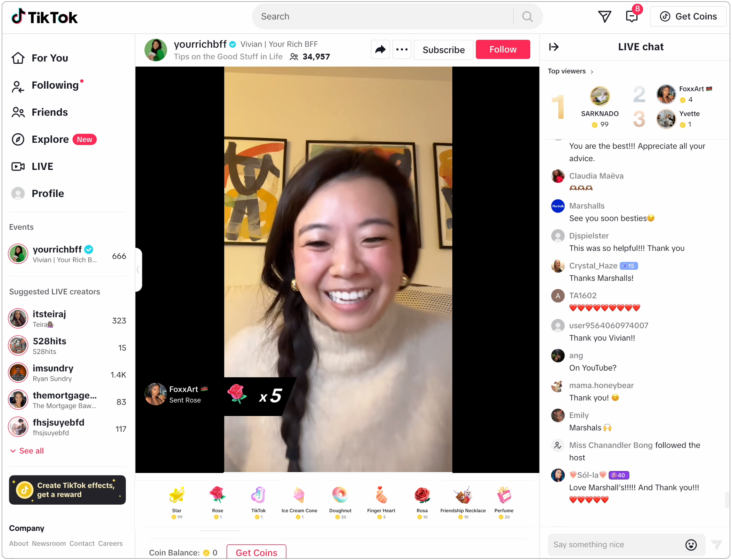732x560 pixels.
Task: Click the share arrow icon
Action: point(380,50)
